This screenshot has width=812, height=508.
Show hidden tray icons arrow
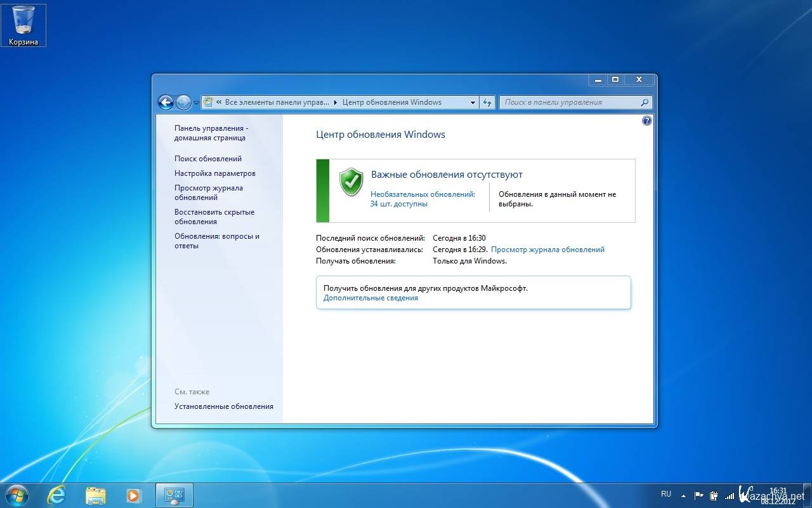click(683, 495)
